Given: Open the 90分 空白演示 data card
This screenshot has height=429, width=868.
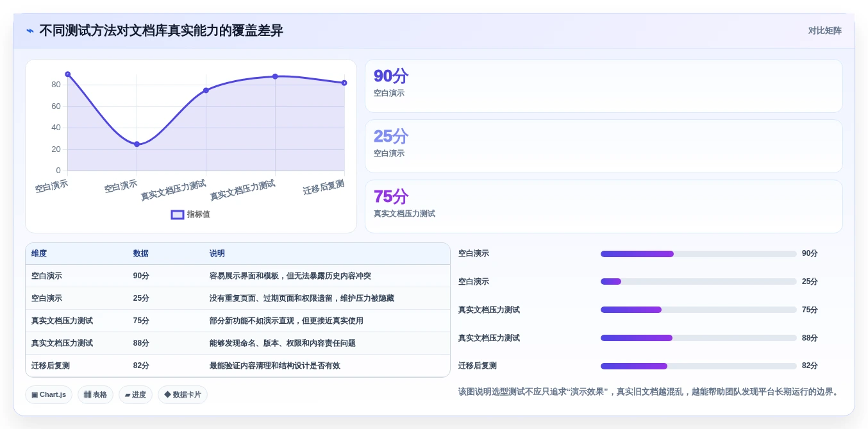Looking at the screenshot, I should [603, 86].
